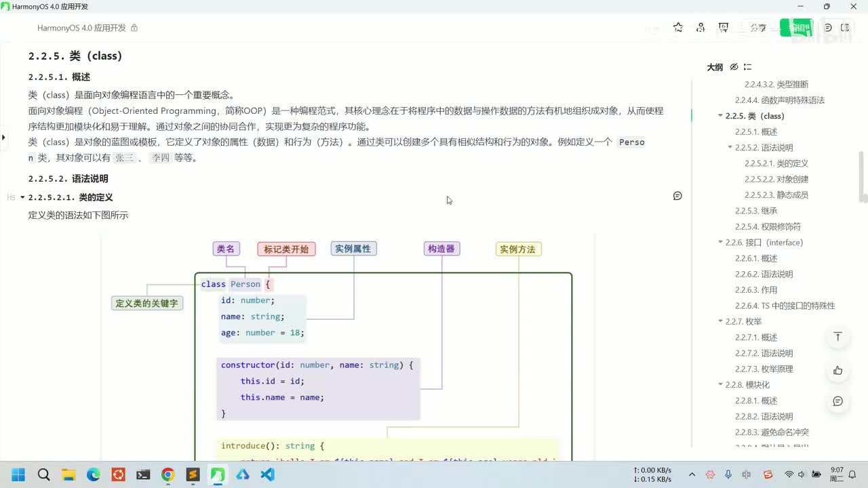Click the back-to-top floating button
Image resolution: width=868 pixels, height=488 pixels.
tap(838, 337)
